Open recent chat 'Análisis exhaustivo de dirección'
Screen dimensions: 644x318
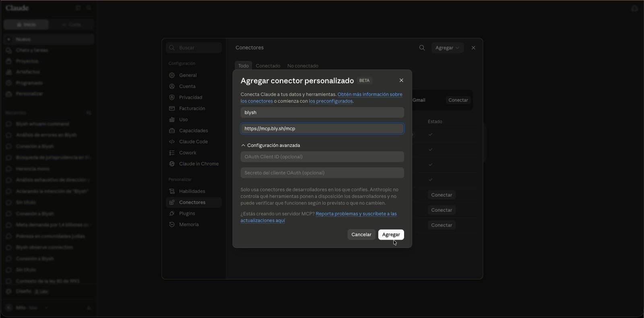(49, 180)
